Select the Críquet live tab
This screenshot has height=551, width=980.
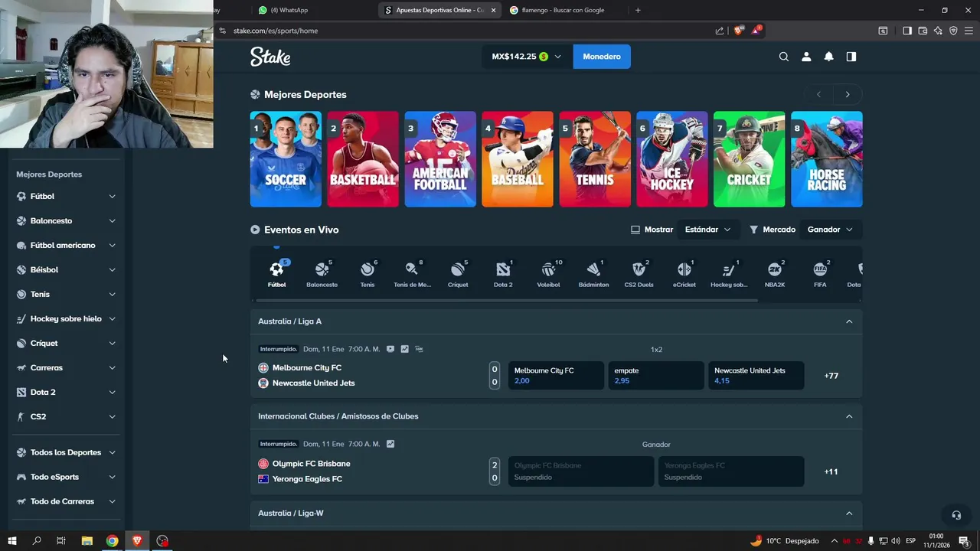click(458, 274)
